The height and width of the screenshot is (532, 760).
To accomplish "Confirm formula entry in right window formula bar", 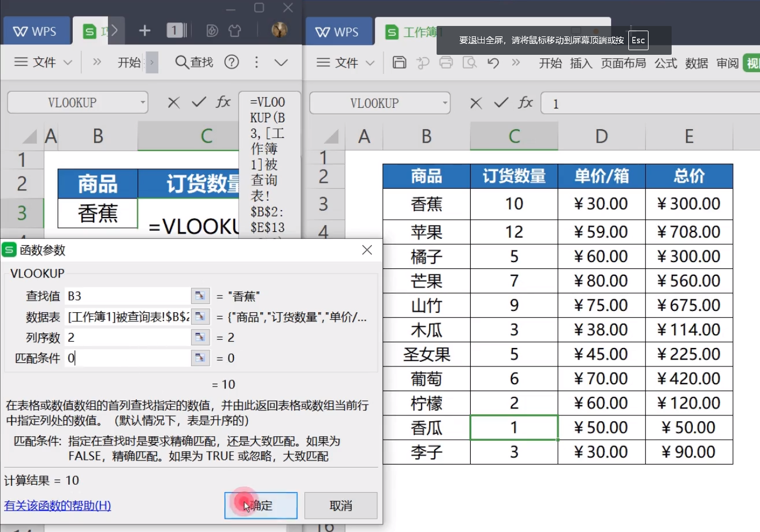I will tap(501, 103).
